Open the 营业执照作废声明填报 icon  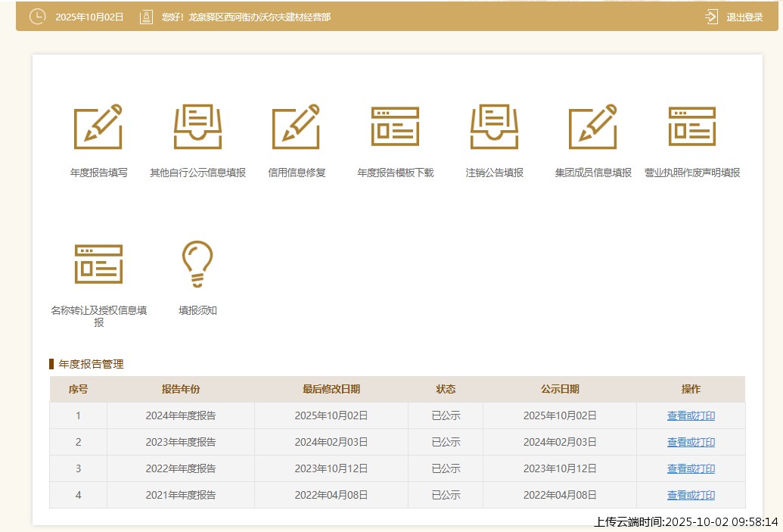pos(691,127)
